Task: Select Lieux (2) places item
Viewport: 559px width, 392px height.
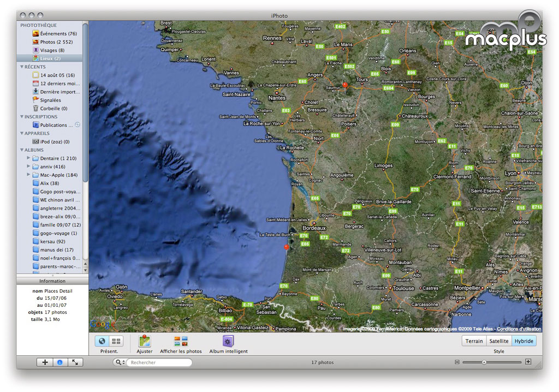Action: pyautogui.click(x=50, y=58)
